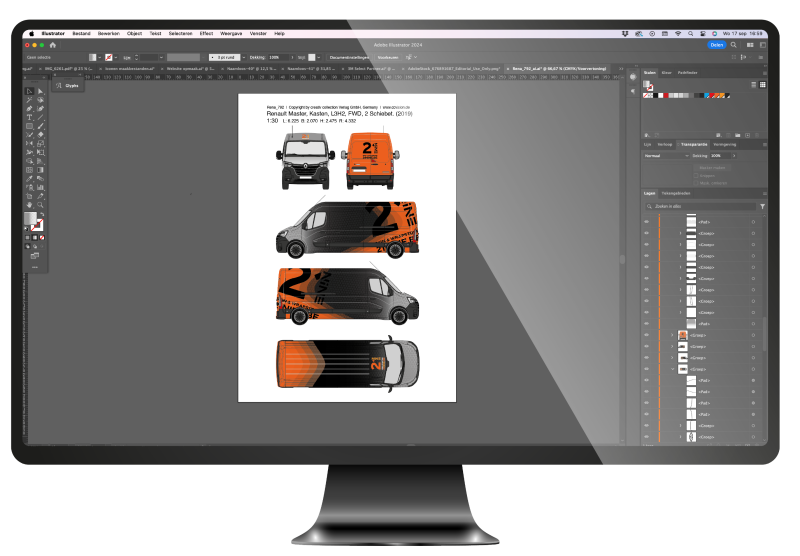800x556 pixels.
Task: Select the Mesh tool
Action: tap(29, 170)
